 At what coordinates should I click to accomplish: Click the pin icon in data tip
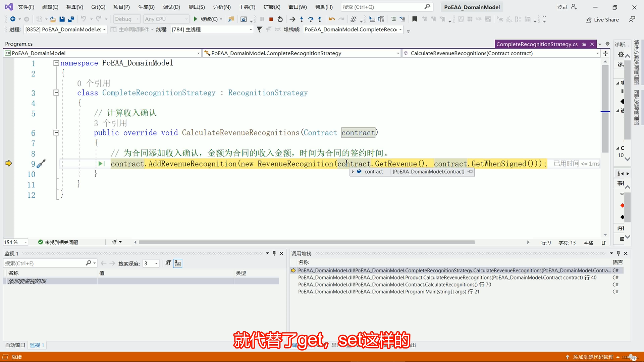pyautogui.click(x=470, y=172)
